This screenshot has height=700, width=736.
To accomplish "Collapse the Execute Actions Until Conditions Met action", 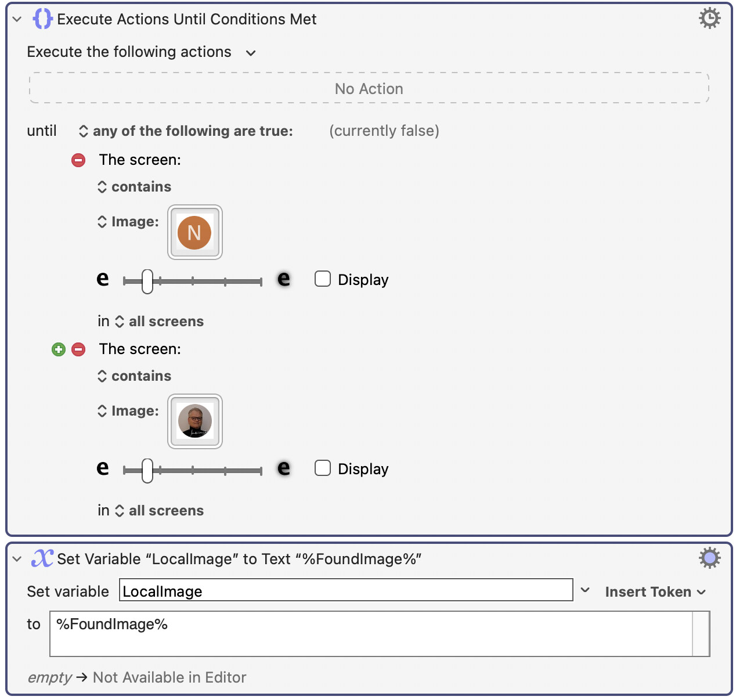I will pos(17,19).
